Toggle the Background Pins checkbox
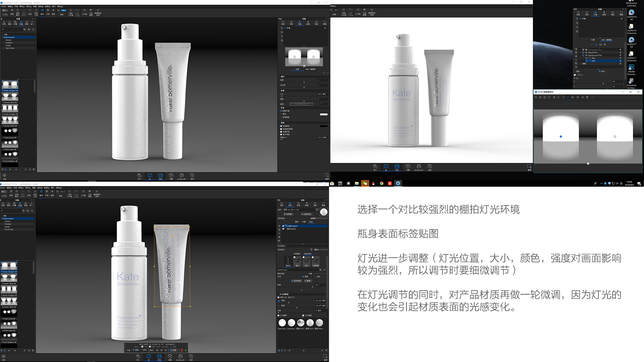 click(584, 55)
